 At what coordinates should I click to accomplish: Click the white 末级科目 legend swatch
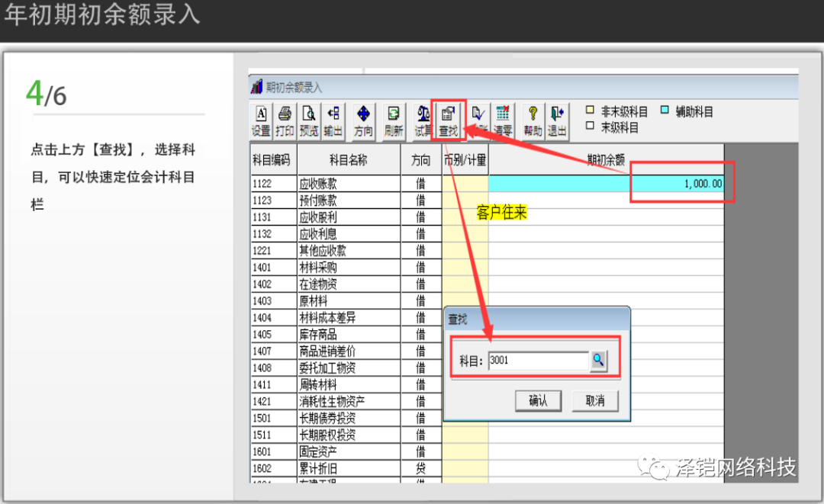click(x=590, y=126)
